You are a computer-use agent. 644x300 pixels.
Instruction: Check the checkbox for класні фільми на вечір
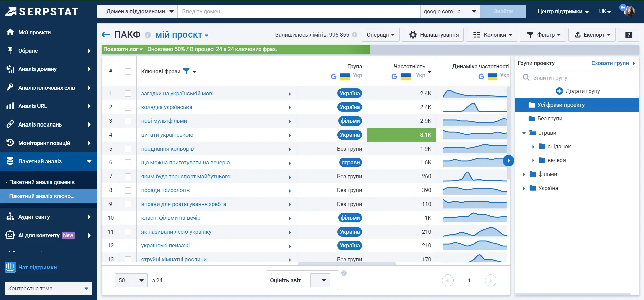point(128,218)
